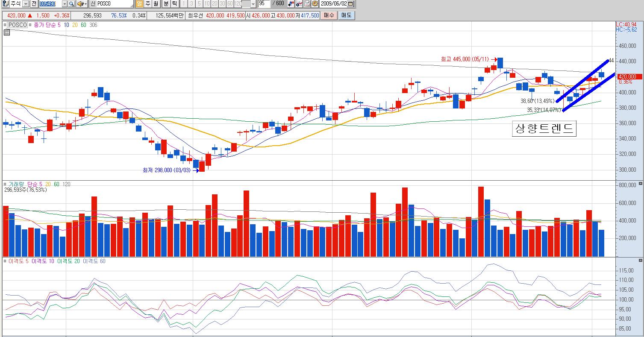The image size is (644, 337).
Task: Switch to minute (분) chart tab
Action: point(166,4)
